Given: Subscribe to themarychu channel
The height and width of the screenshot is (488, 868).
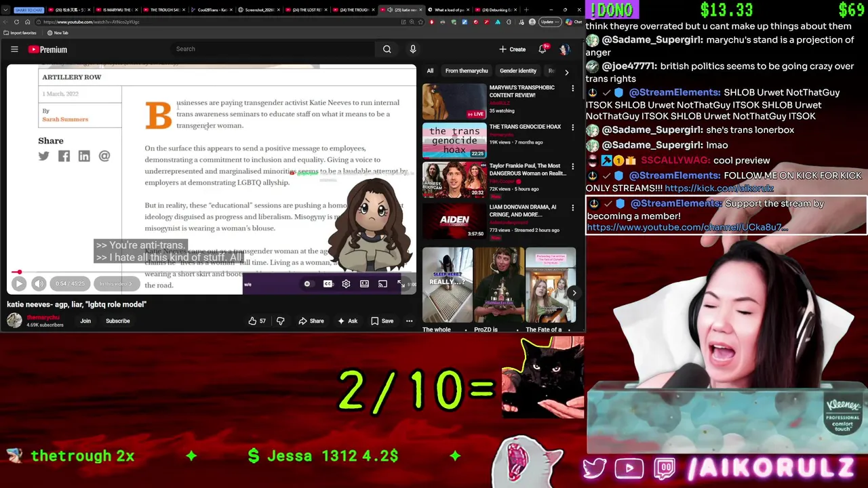Looking at the screenshot, I should pos(117,321).
